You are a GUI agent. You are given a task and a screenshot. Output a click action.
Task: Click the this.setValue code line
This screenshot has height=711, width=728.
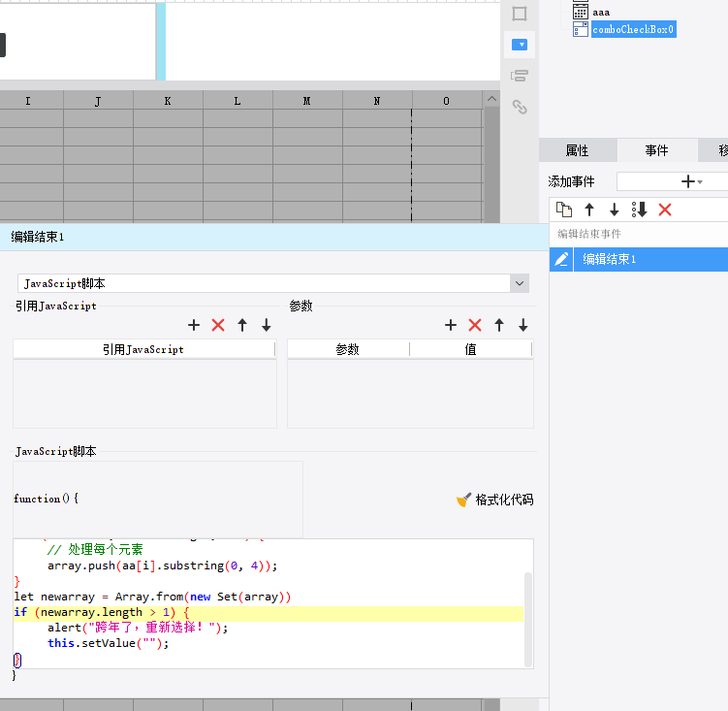pyautogui.click(x=109, y=643)
